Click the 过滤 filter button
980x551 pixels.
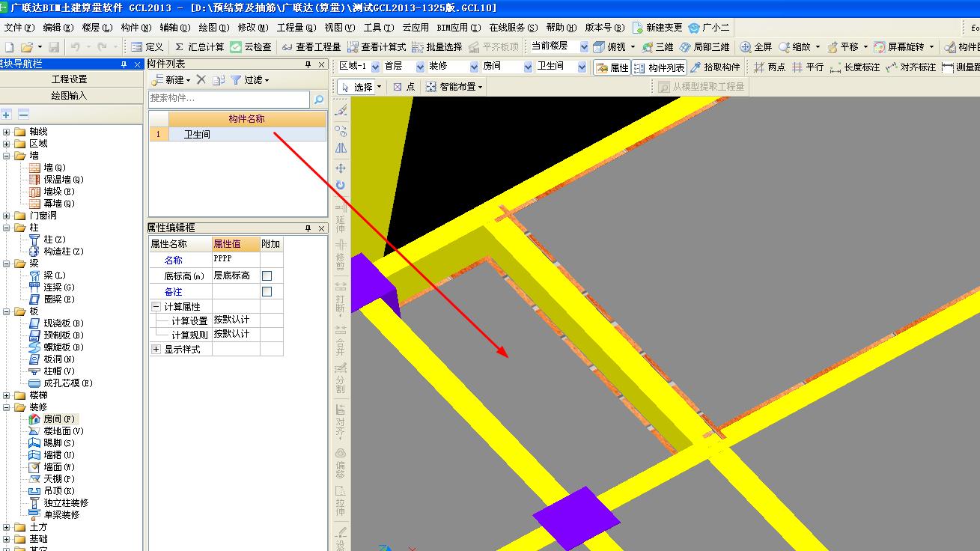[x=250, y=80]
